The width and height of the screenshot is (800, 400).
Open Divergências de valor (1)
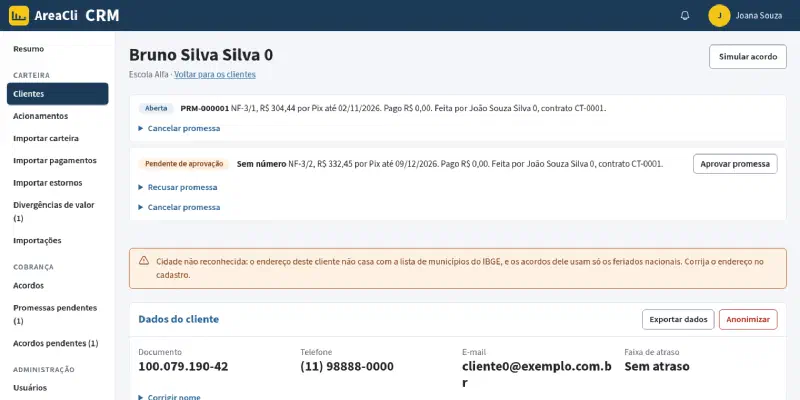pos(58,211)
